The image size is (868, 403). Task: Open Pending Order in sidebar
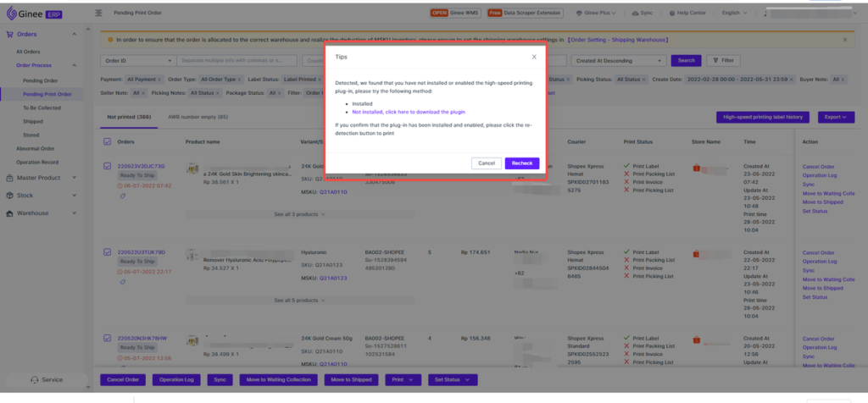point(40,80)
